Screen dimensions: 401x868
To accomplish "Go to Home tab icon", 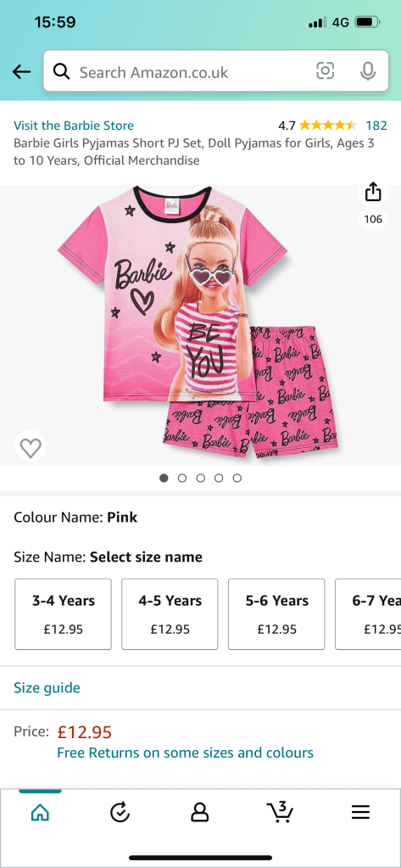I will [x=40, y=812].
